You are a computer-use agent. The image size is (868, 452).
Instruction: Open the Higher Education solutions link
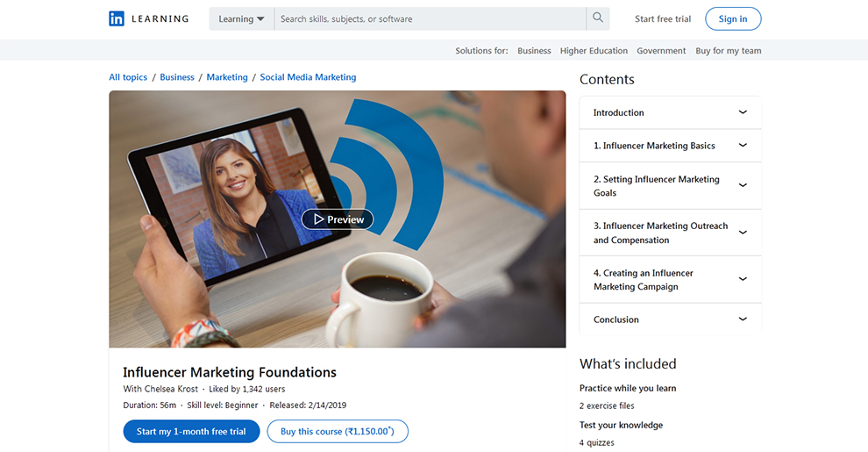(594, 50)
